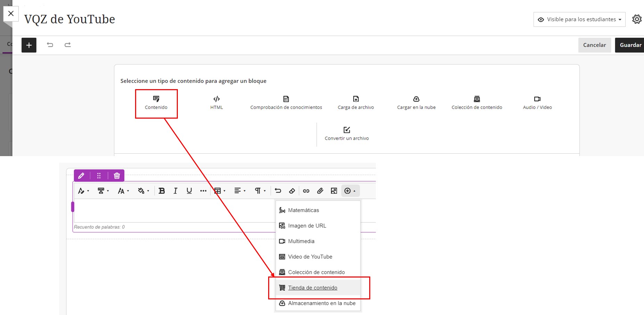This screenshot has width=644, height=315.
Task: Open the settings gear icon
Action: point(637,19)
